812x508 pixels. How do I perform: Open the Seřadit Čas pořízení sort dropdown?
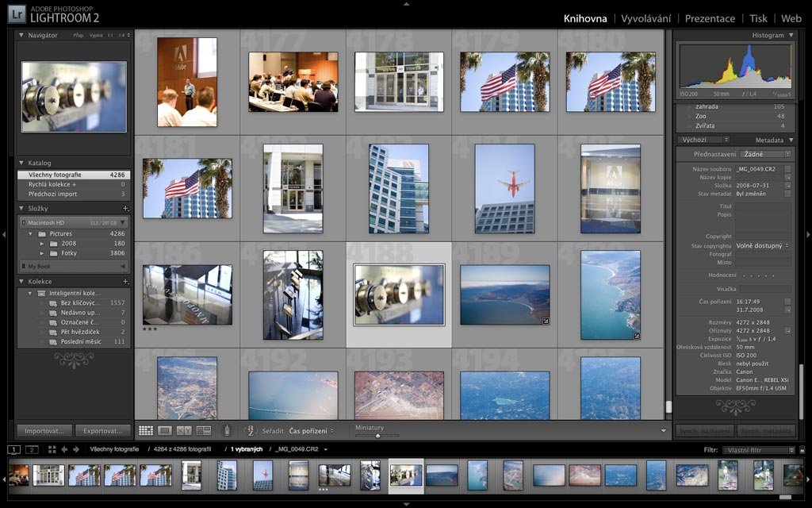[x=311, y=431]
